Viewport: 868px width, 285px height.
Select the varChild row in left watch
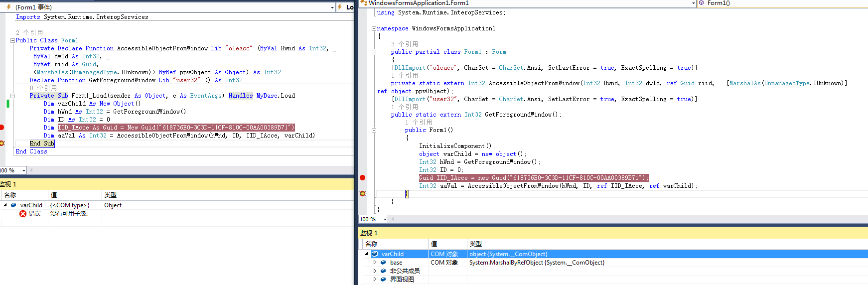[177, 205]
